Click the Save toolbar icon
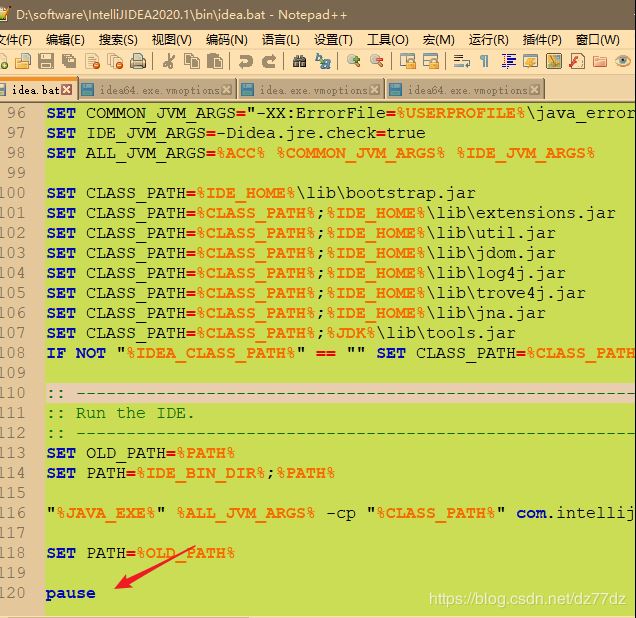Image resolution: width=636 pixels, height=618 pixels. click(x=46, y=62)
